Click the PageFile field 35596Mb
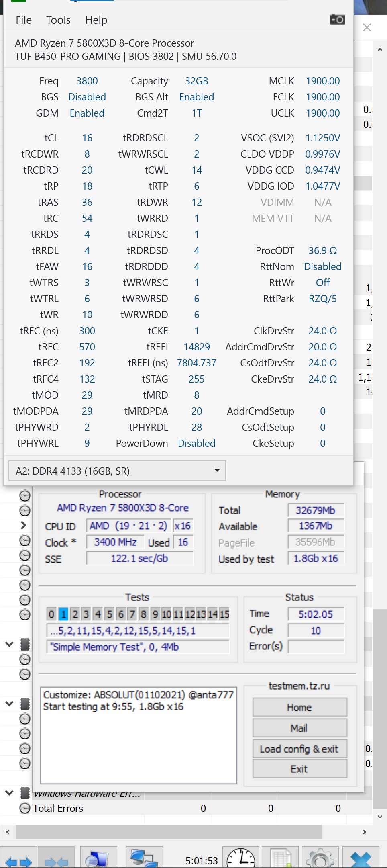The width and height of the screenshot is (387, 868). tap(316, 542)
